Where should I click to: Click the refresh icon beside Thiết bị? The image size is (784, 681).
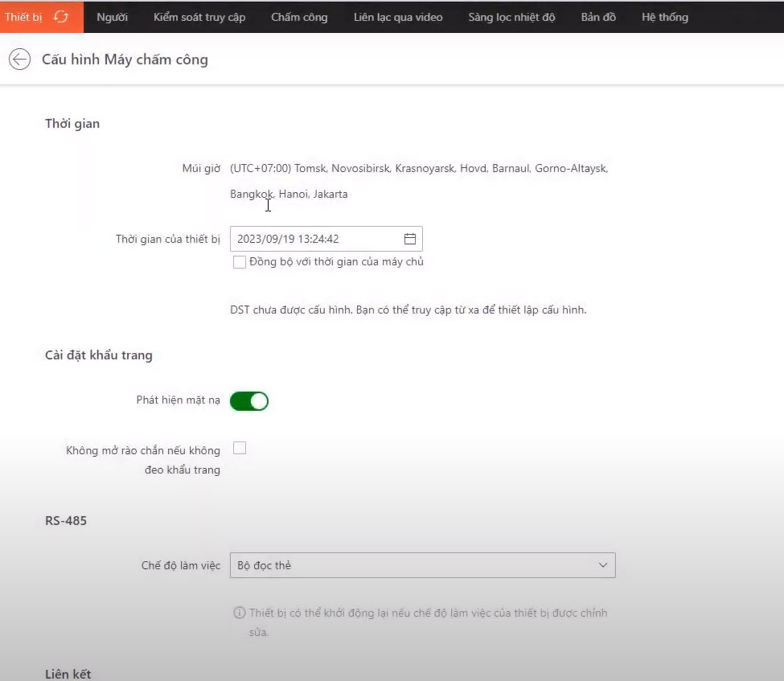pyautogui.click(x=61, y=17)
